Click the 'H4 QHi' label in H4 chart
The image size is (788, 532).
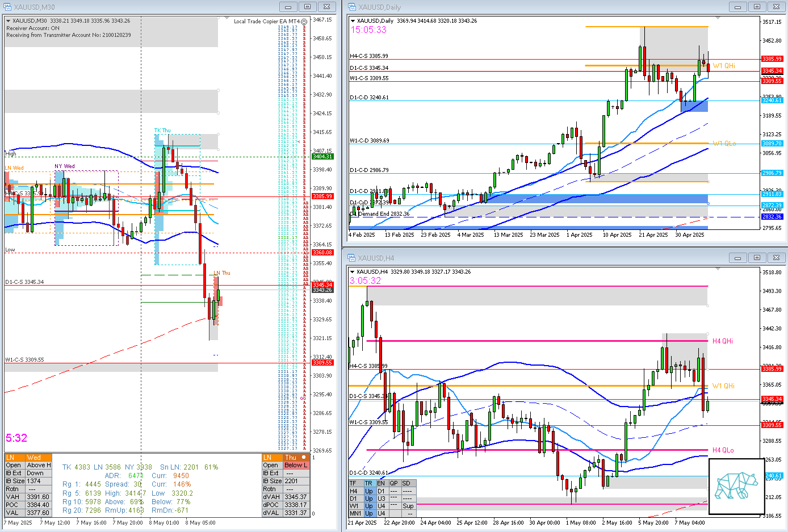tap(723, 341)
